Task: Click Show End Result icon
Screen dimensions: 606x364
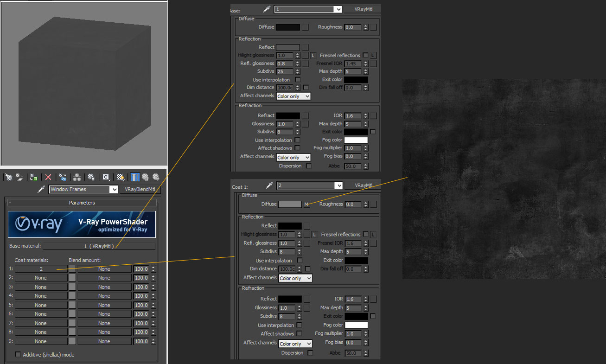Action: tap(134, 177)
